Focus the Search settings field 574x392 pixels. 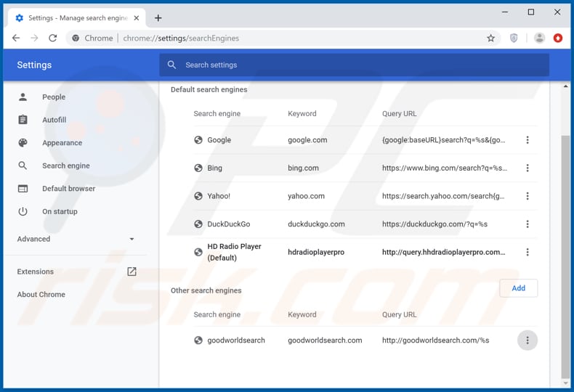(x=354, y=65)
